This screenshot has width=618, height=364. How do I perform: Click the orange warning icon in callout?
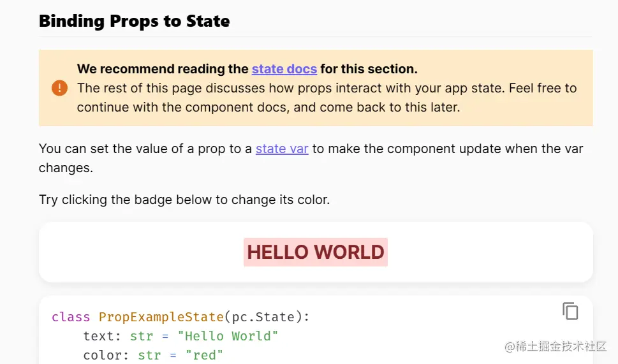point(59,88)
